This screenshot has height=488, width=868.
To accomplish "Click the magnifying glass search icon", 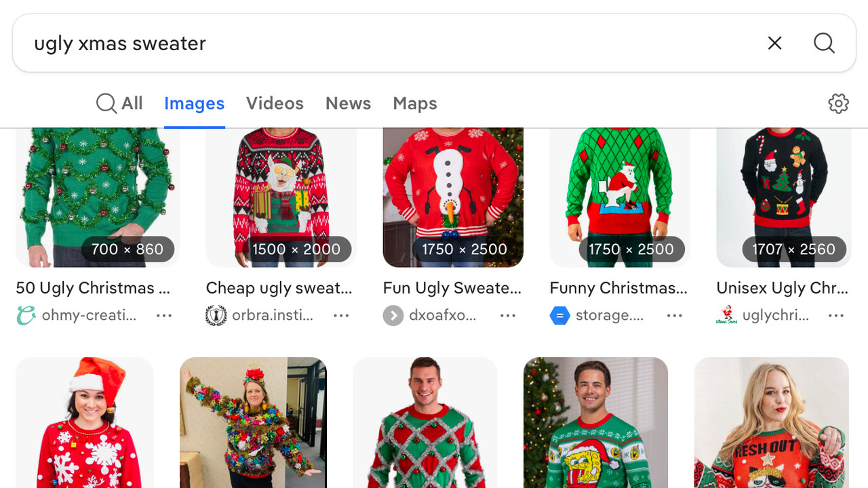I will pyautogui.click(x=824, y=43).
